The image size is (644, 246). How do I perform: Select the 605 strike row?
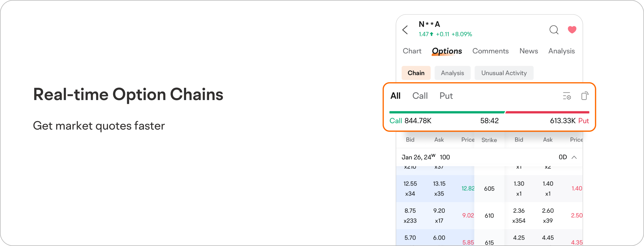489,189
